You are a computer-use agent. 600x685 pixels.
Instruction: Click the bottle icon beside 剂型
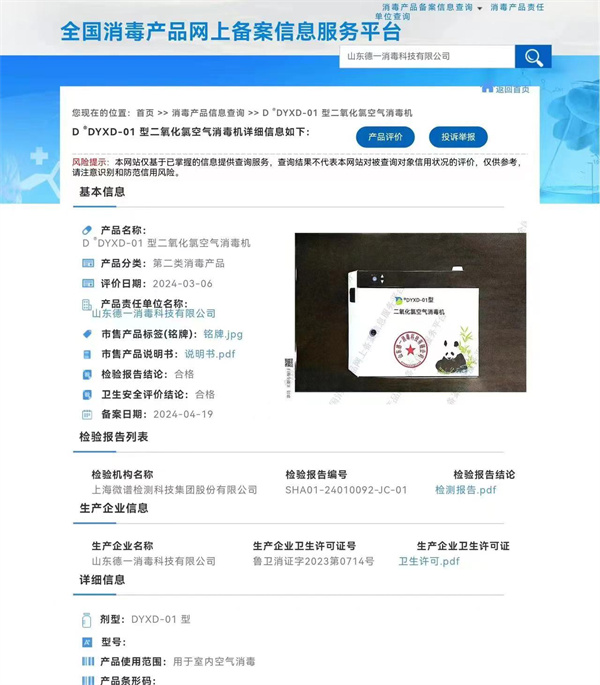(87, 620)
